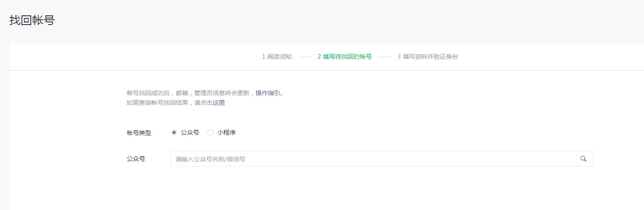Open the 操作指引 link
Viewport: 644px width, 210px height.
click(x=268, y=93)
